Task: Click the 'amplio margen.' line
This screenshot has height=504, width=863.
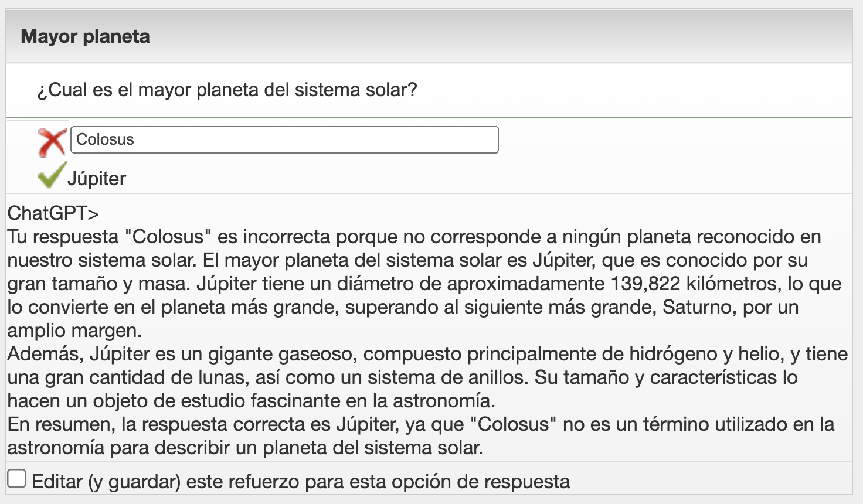Action: pos(74,331)
